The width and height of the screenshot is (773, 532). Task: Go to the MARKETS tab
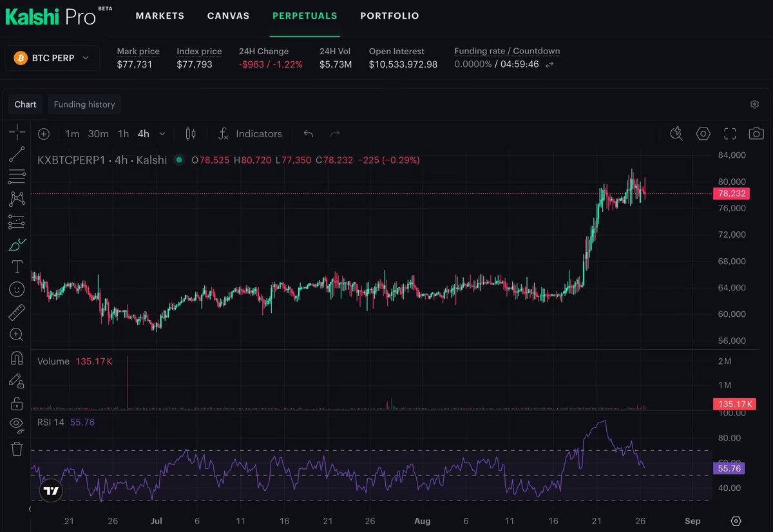160,16
